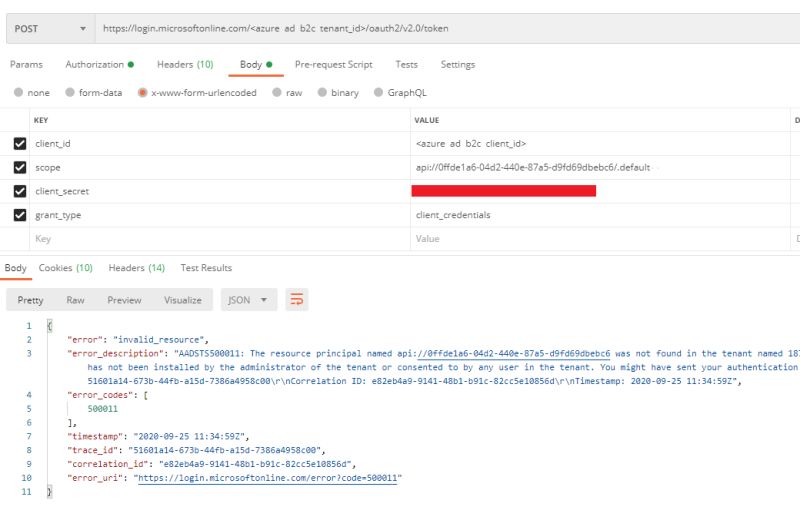Click the redacted client_secret value
Image resolution: width=800 pixels, height=530 pixels.
tap(504, 191)
